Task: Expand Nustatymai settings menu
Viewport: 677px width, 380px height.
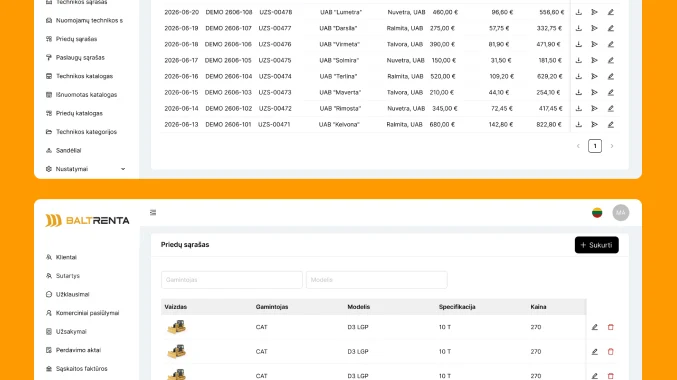Action: (x=85, y=169)
